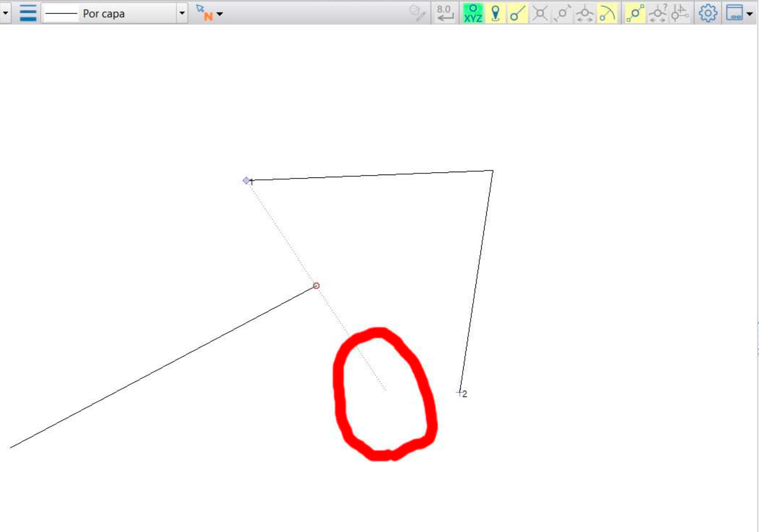Click the circled vertex point on canvas
This screenshot has height=532, width=759.
[x=316, y=285]
